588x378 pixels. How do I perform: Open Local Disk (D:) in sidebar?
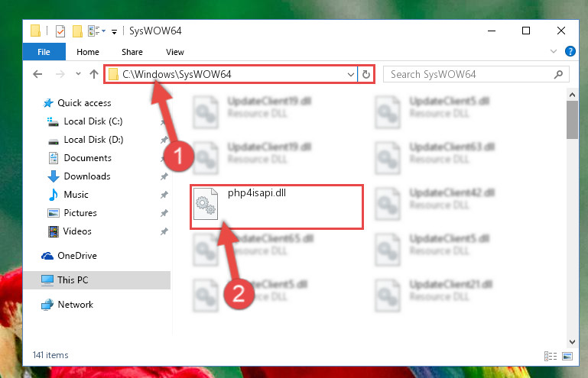[x=93, y=139]
